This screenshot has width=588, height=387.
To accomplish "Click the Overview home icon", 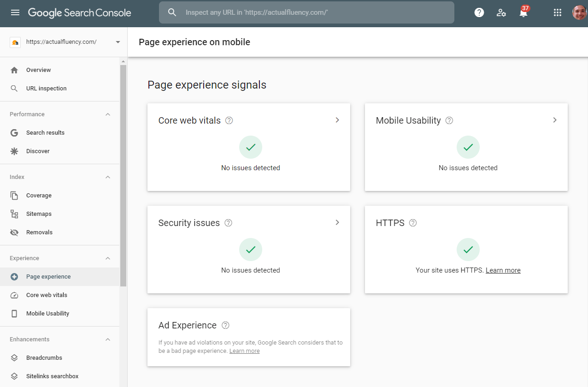I will point(14,70).
